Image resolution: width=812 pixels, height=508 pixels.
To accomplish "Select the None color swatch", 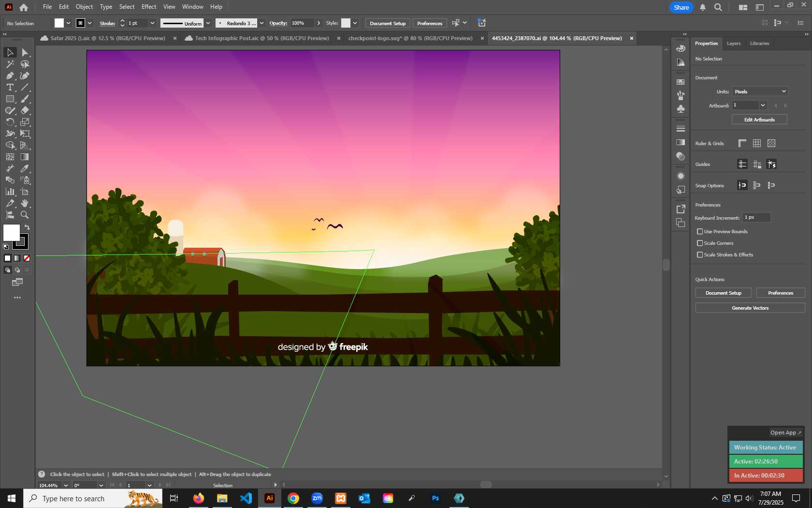I will [27, 258].
